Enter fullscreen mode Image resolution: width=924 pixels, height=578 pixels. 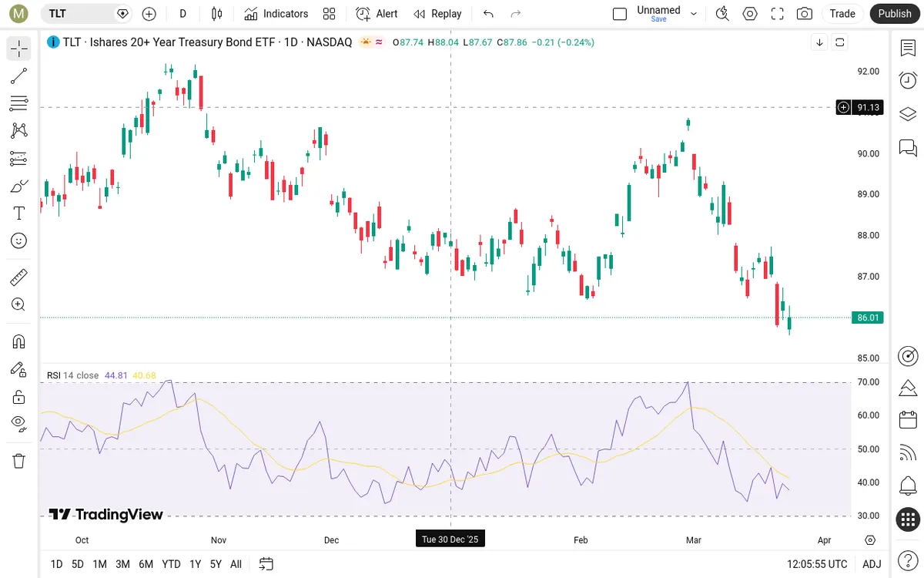pos(778,13)
